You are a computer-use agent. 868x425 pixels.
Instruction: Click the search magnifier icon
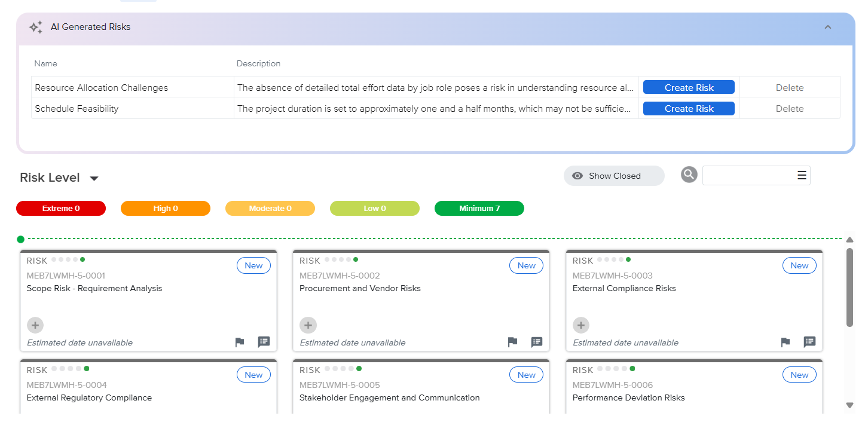coord(689,175)
